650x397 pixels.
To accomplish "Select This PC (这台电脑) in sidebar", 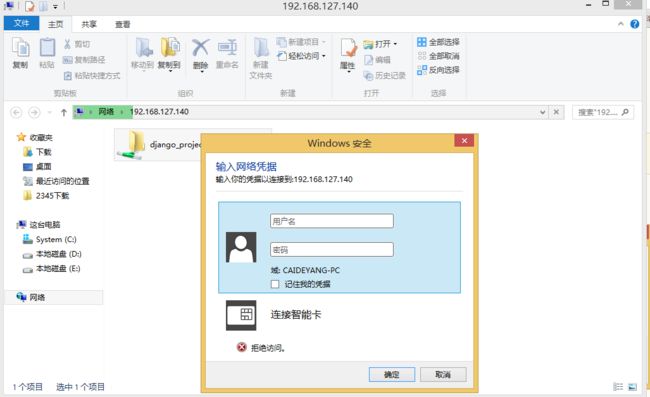I will tap(39, 225).
